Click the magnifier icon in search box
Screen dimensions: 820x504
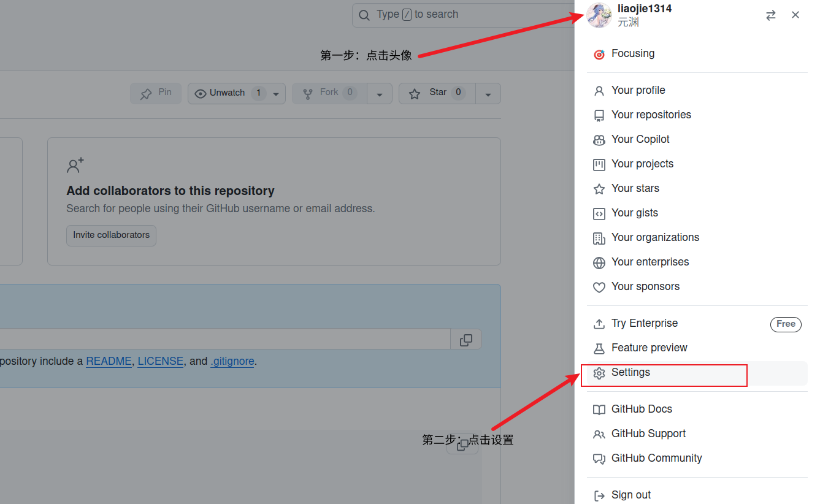point(364,15)
